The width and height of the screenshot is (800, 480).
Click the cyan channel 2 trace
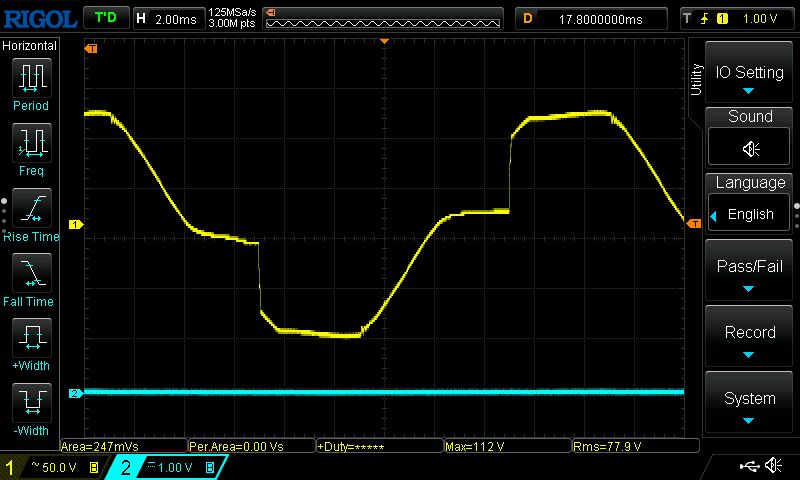[384, 392]
